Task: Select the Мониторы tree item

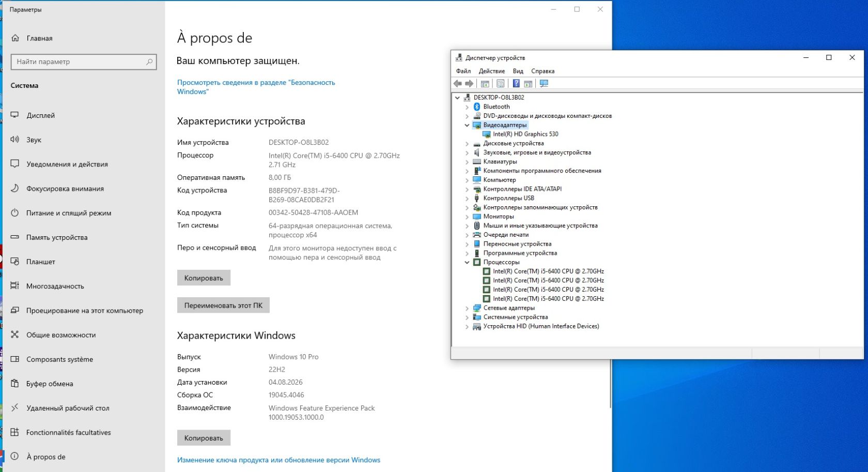Action: 499,217
